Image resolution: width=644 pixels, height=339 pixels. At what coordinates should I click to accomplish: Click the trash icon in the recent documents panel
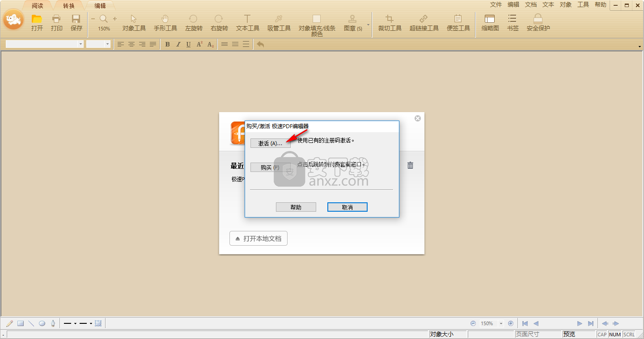coord(410,165)
